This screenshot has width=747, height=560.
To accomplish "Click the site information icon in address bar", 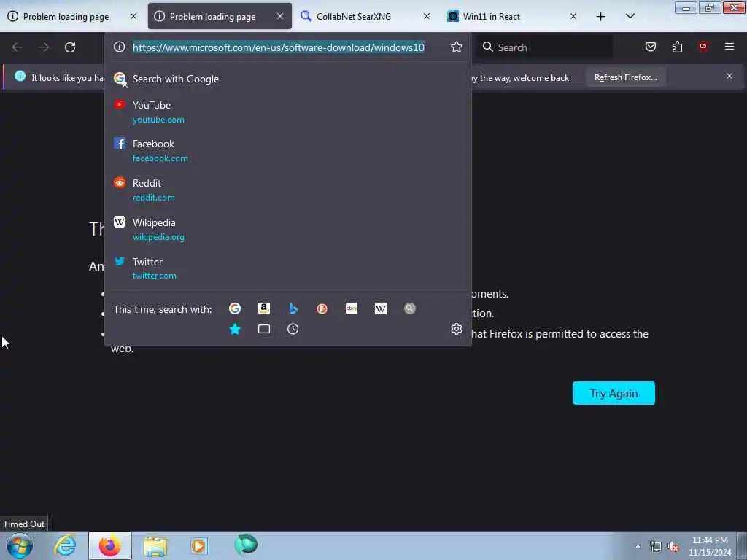I will click(119, 47).
